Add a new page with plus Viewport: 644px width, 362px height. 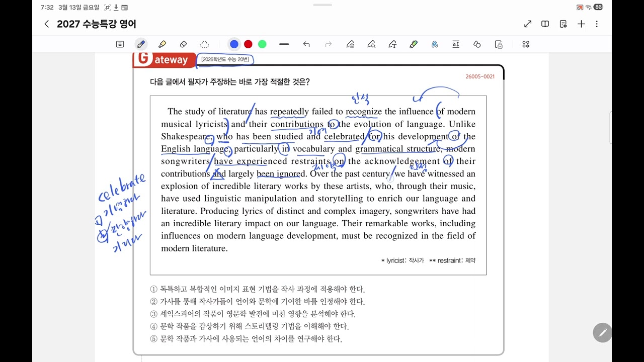[581, 24]
